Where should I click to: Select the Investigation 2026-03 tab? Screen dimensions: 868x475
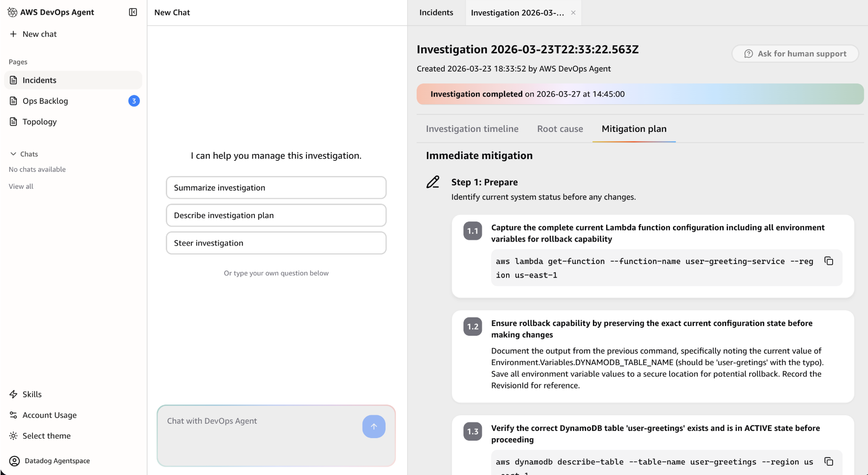coord(517,13)
